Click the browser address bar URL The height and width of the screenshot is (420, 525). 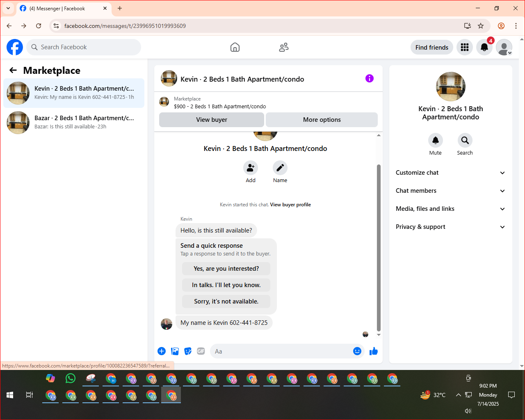click(x=125, y=26)
